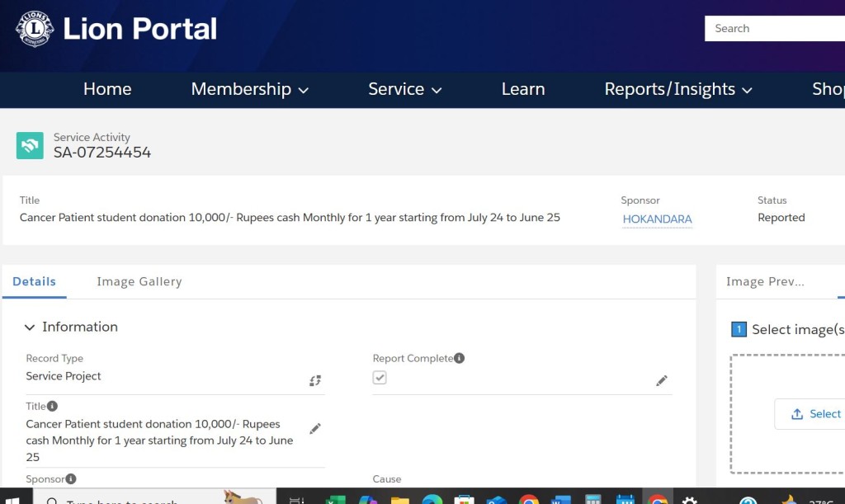845x504 pixels.
Task: Click the change Record Type icon
Action: click(315, 381)
